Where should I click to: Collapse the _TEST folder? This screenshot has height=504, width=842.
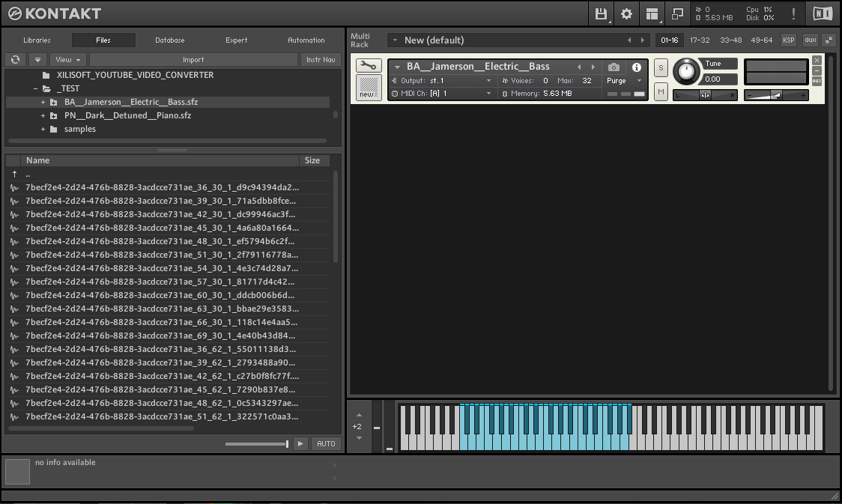point(35,88)
